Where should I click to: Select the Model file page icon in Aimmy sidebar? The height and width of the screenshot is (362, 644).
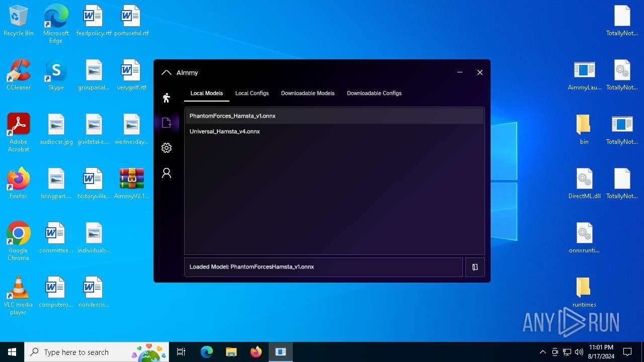point(167,123)
